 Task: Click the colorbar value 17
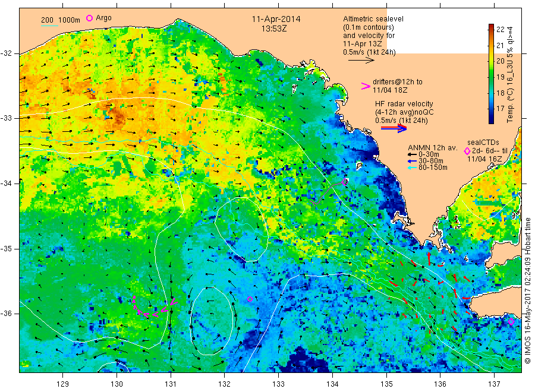point(500,109)
